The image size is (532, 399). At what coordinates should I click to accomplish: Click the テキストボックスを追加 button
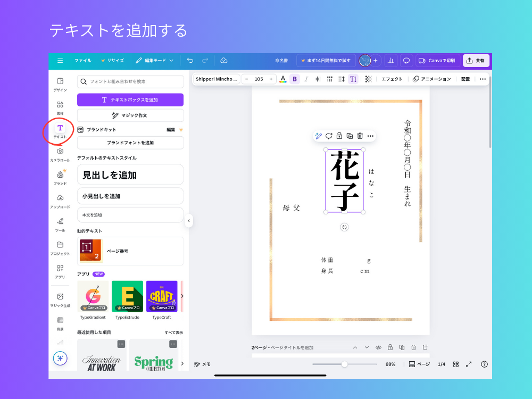pyautogui.click(x=130, y=99)
